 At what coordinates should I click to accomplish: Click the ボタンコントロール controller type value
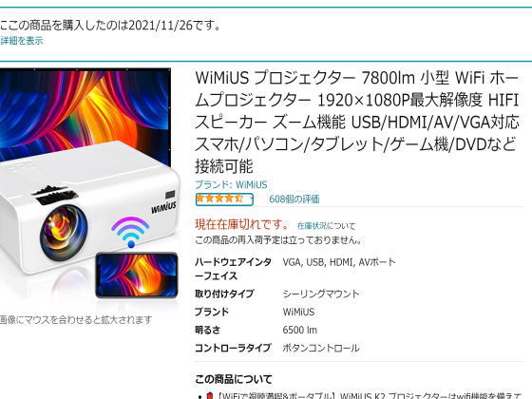[321, 348]
